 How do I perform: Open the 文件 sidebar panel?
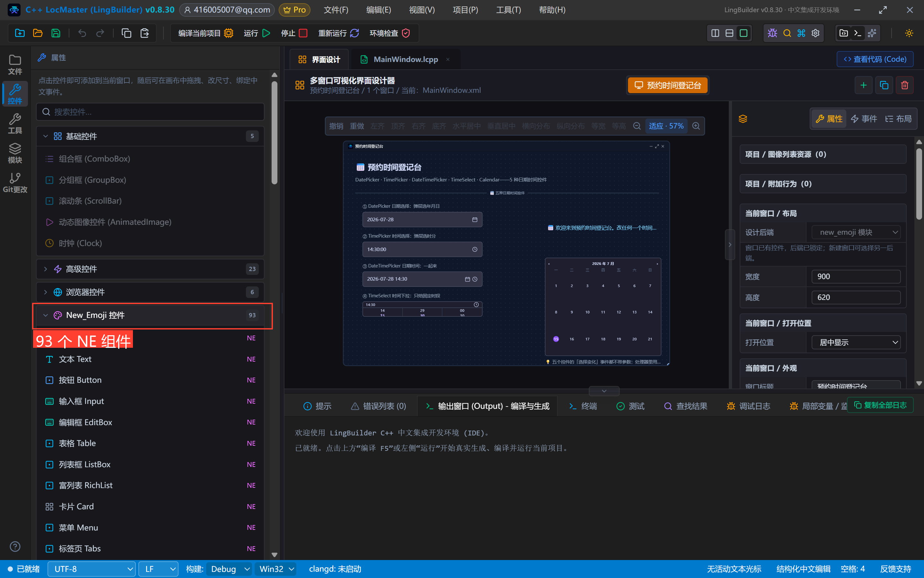pos(15,65)
